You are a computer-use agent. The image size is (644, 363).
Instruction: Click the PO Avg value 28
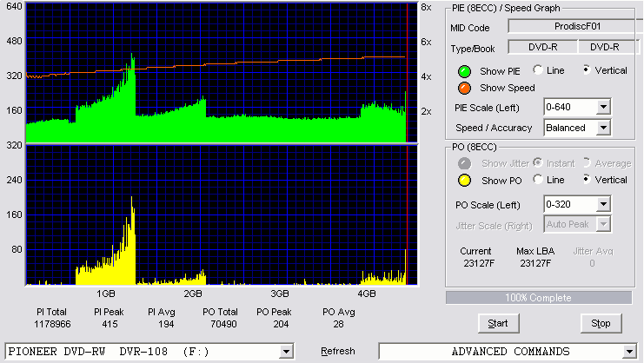pos(338,324)
